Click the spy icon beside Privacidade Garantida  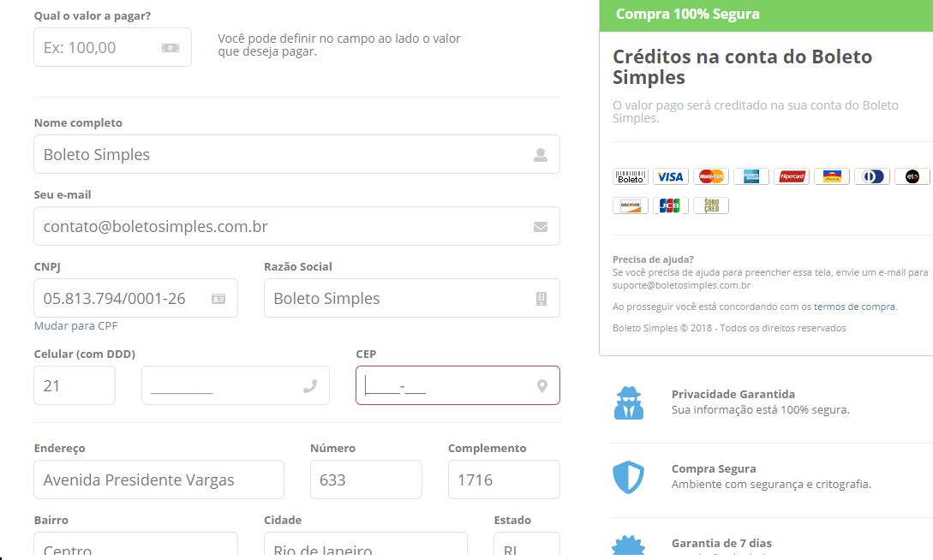click(628, 402)
